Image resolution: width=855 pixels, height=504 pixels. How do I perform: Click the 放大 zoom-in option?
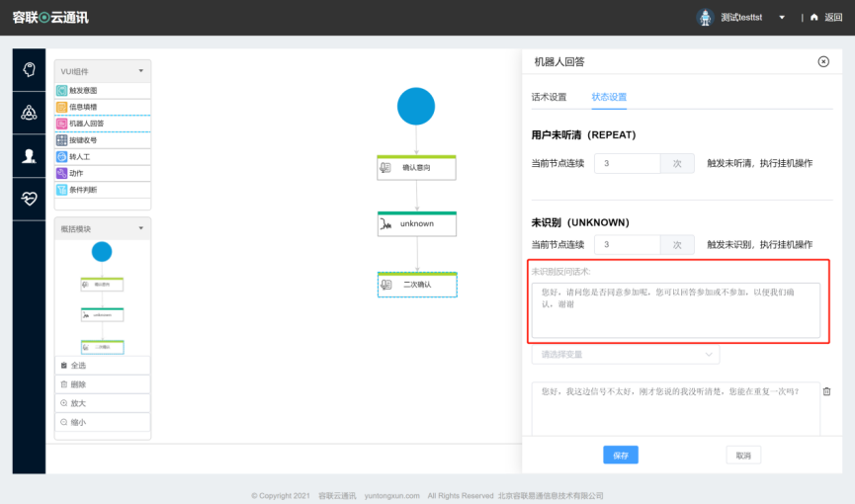[103, 403]
